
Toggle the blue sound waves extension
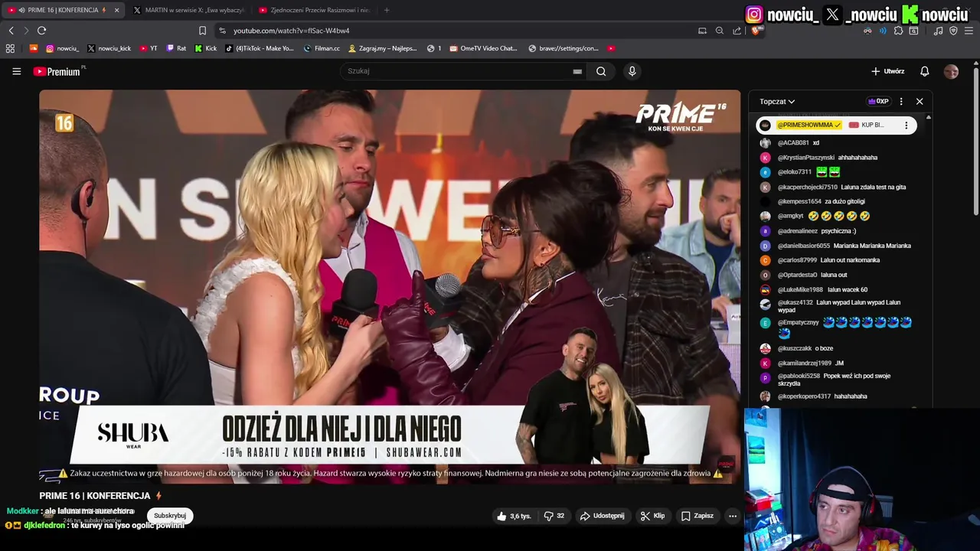click(x=883, y=31)
